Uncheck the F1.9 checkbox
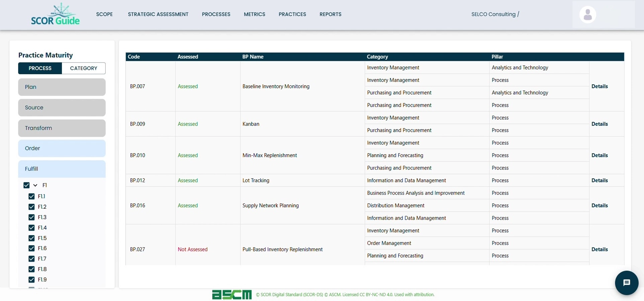The height and width of the screenshot is (301, 644). pos(32,279)
